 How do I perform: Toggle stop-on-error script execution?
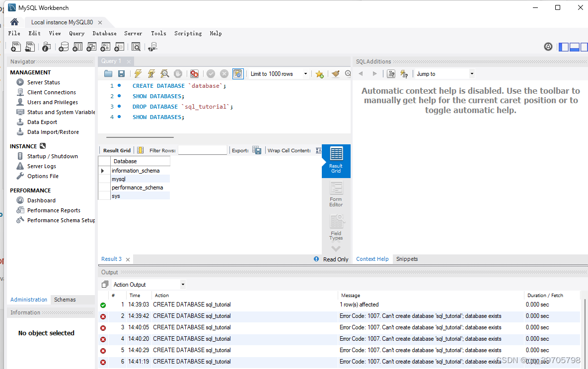(x=194, y=74)
